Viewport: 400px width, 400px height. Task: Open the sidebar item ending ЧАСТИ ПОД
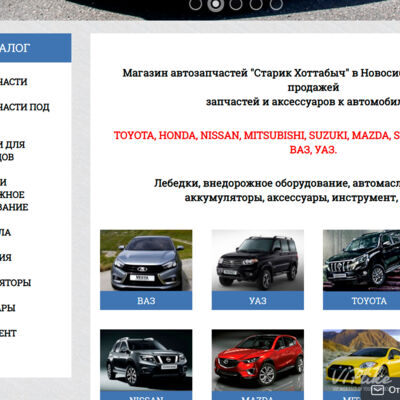coord(25,107)
